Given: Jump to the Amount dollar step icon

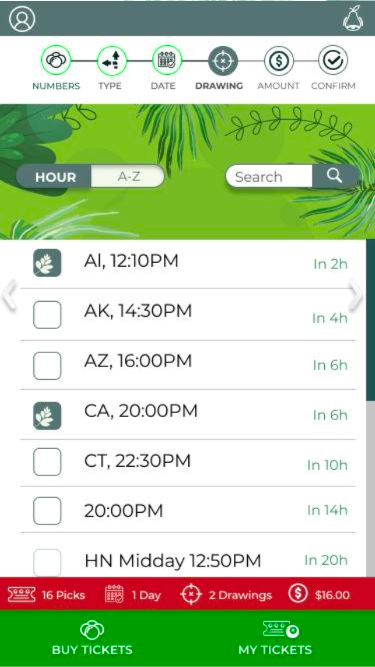Looking at the screenshot, I should pos(279,61).
